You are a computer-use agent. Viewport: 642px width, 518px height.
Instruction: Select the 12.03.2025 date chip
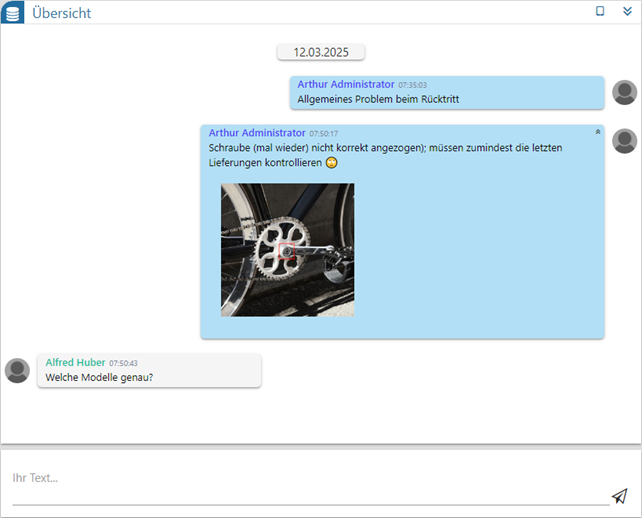(320, 52)
